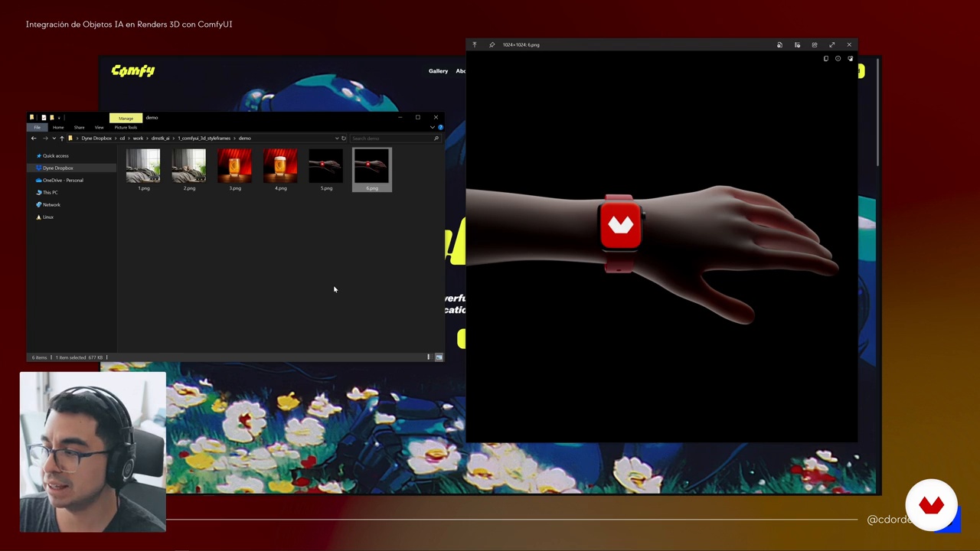Viewport: 980px width, 551px height.
Task: Open the viewer's file list settings icon
Action: coord(797,44)
